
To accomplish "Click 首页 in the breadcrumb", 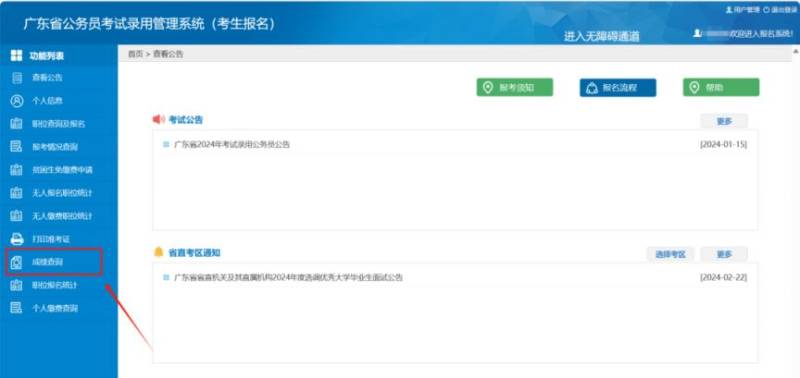I will (x=135, y=54).
